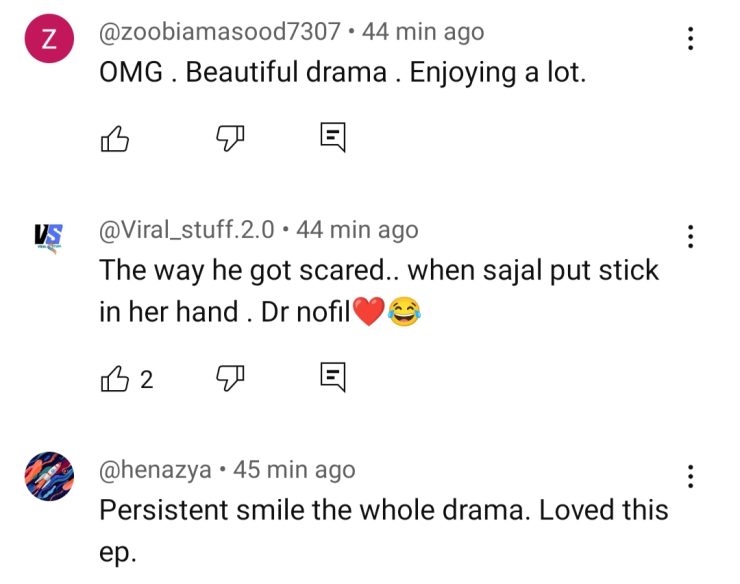Tap the '45 min ago' timestamp
The height and width of the screenshot is (584, 740).
pyautogui.click(x=294, y=469)
